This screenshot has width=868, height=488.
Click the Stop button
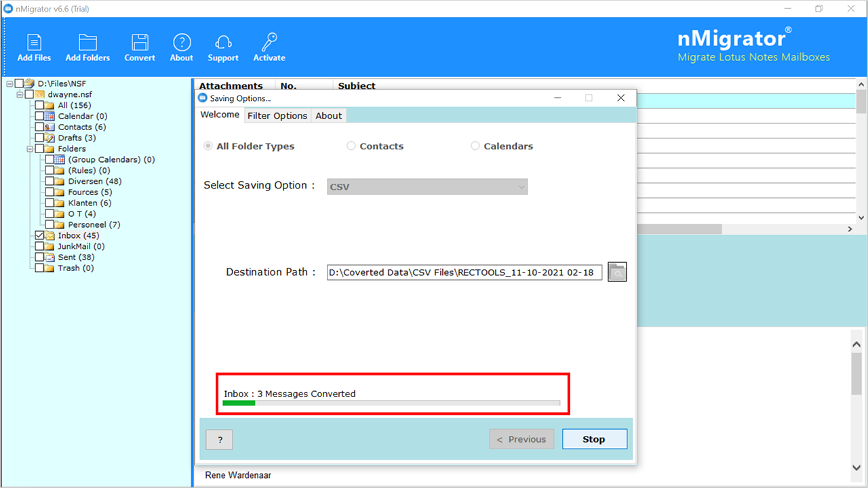coord(593,439)
